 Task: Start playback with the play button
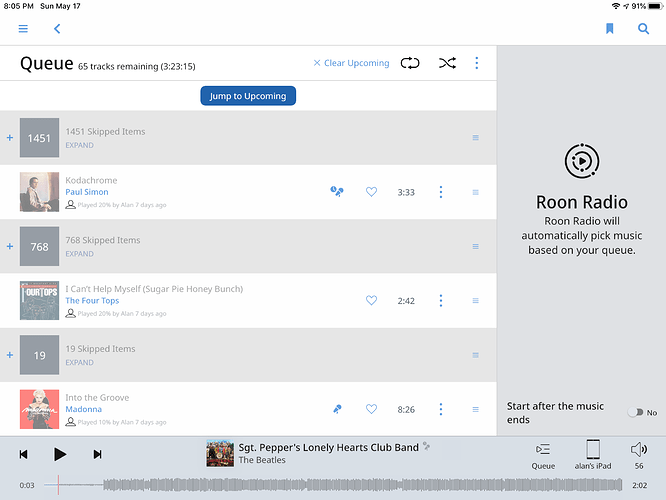click(60, 454)
